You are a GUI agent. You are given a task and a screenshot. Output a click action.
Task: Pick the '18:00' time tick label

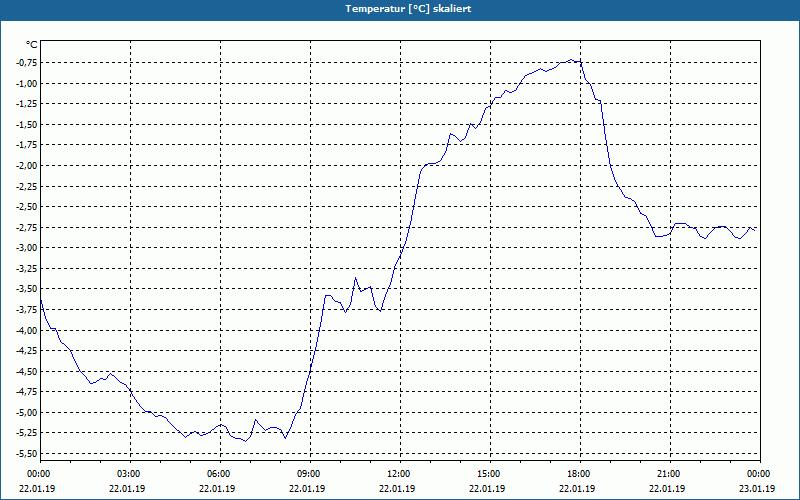[x=580, y=473]
